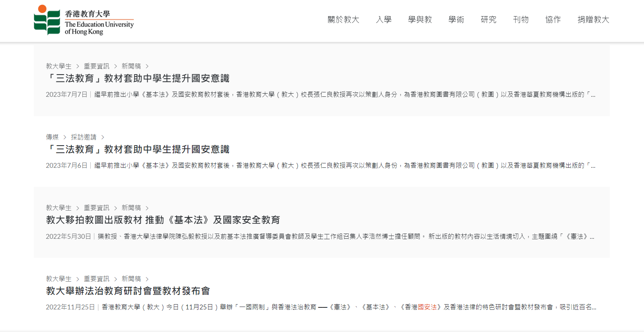Click 新聞稿 breadcrumb above 教大夥拍教圖出版教材

(131, 208)
